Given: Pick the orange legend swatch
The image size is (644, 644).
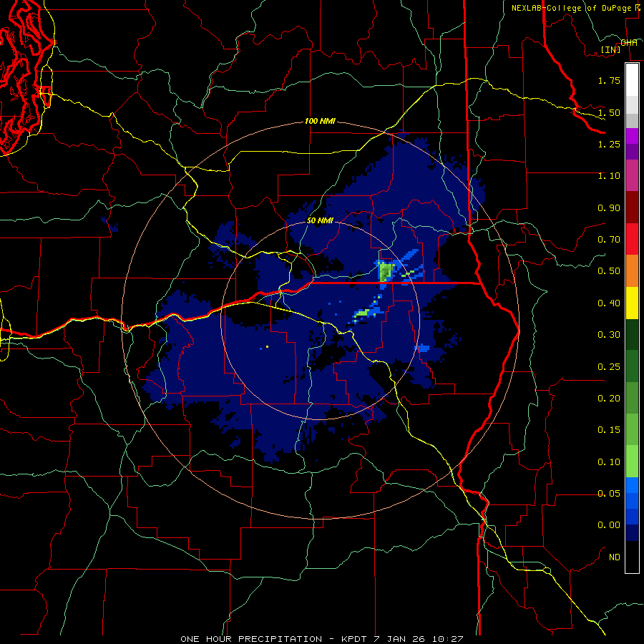Looking at the screenshot, I should click(x=632, y=271).
